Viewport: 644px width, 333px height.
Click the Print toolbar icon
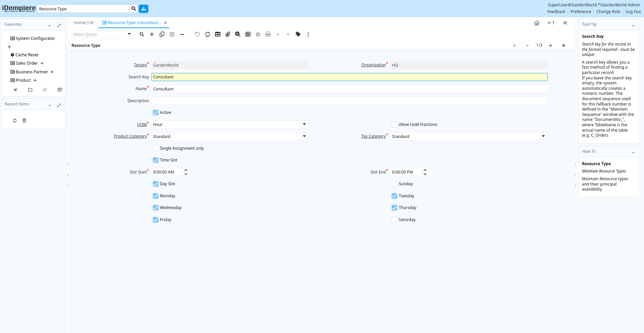coord(268,34)
